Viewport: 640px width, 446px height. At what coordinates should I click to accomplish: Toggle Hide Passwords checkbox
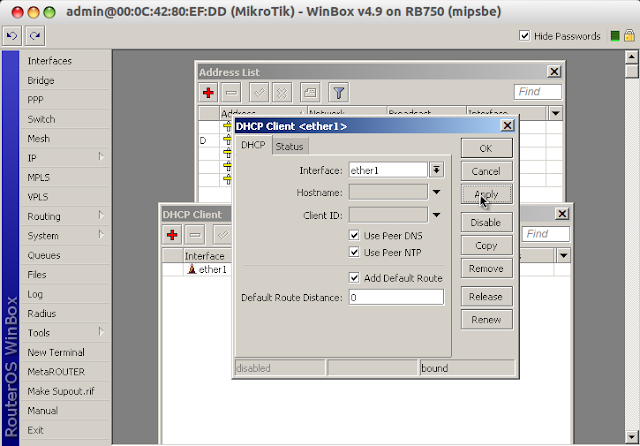[524, 36]
